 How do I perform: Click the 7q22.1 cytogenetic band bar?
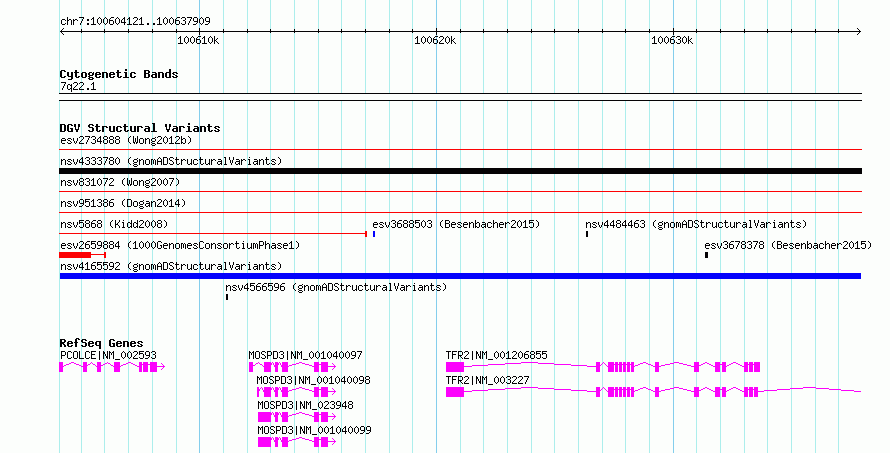point(460,97)
